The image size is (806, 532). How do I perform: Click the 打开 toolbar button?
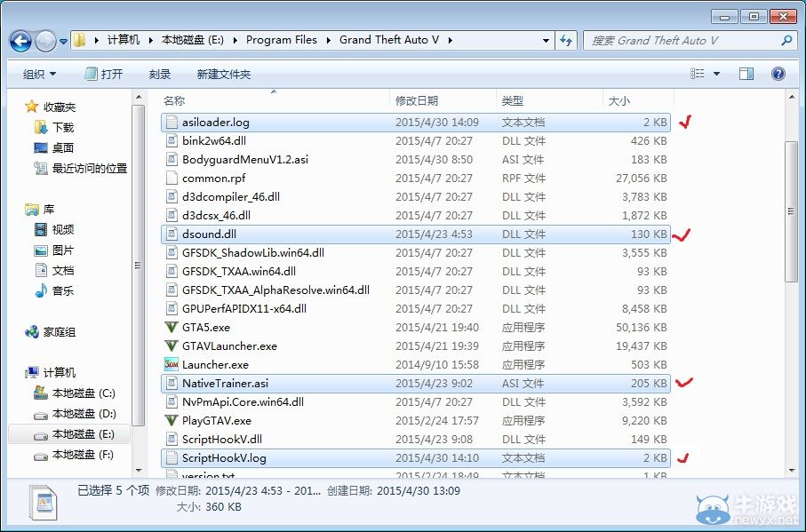coord(104,74)
